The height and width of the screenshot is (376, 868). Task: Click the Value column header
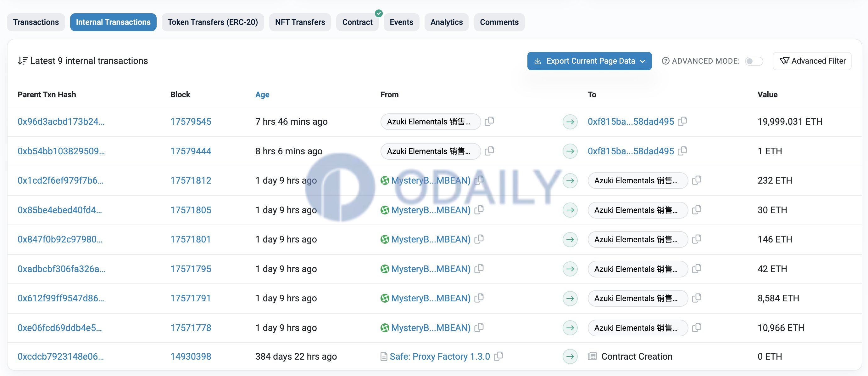pyautogui.click(x=767, y=94)
